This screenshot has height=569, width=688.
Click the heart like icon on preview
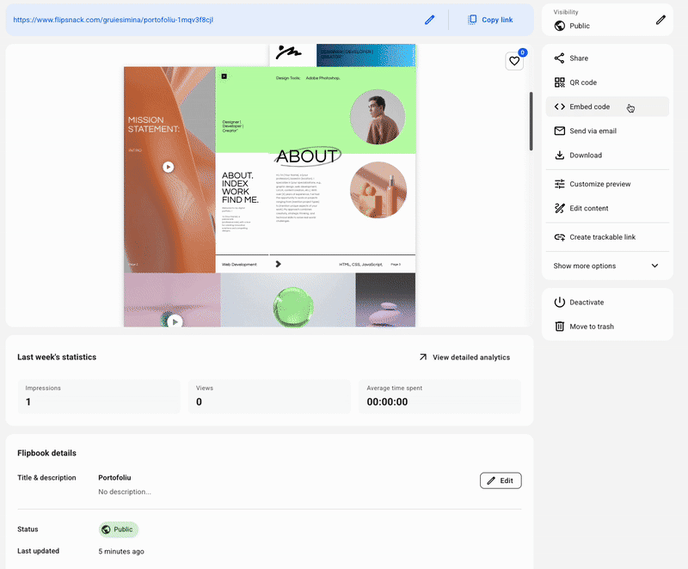coord(515,61)
